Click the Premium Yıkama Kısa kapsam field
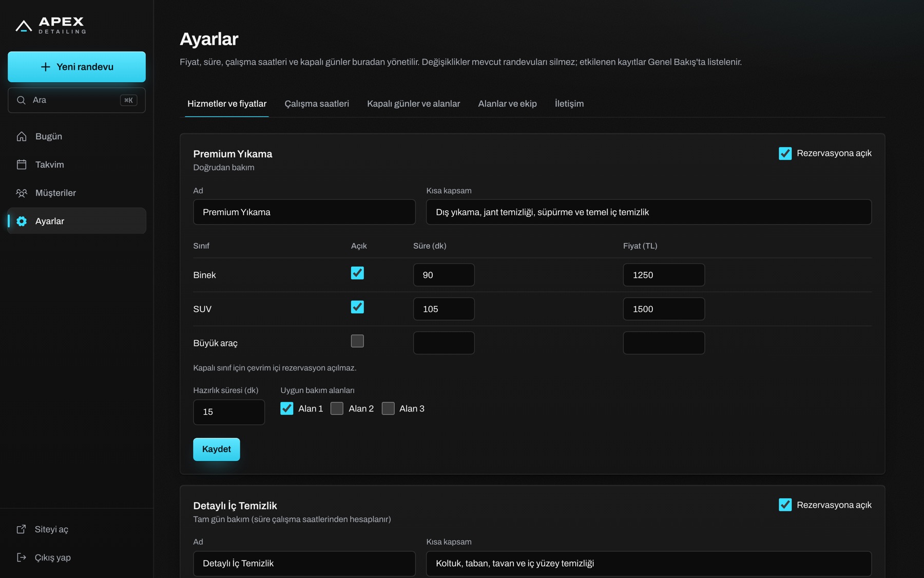924x578 pixels. (649, 212)
